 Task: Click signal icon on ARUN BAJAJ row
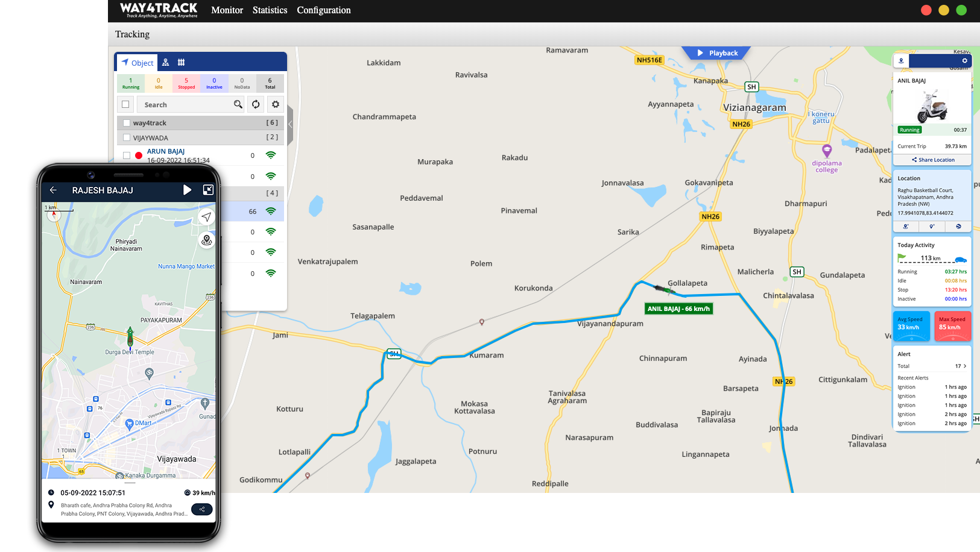pos(271,155)
